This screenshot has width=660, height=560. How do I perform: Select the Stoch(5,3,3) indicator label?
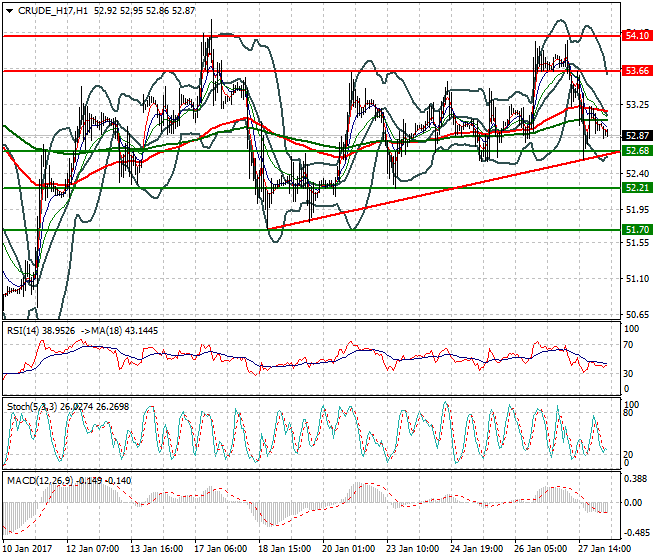pos(32,407)
